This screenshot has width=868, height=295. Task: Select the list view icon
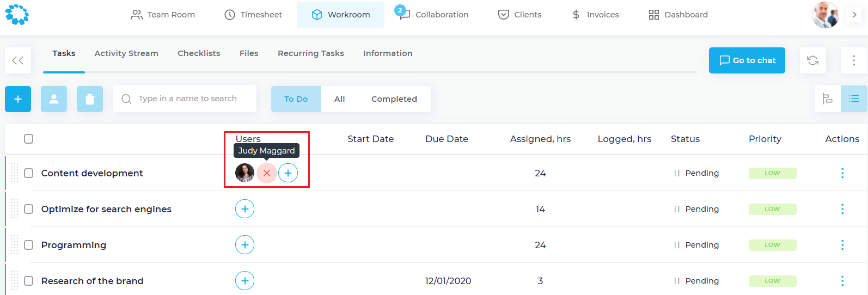(853, 99)
